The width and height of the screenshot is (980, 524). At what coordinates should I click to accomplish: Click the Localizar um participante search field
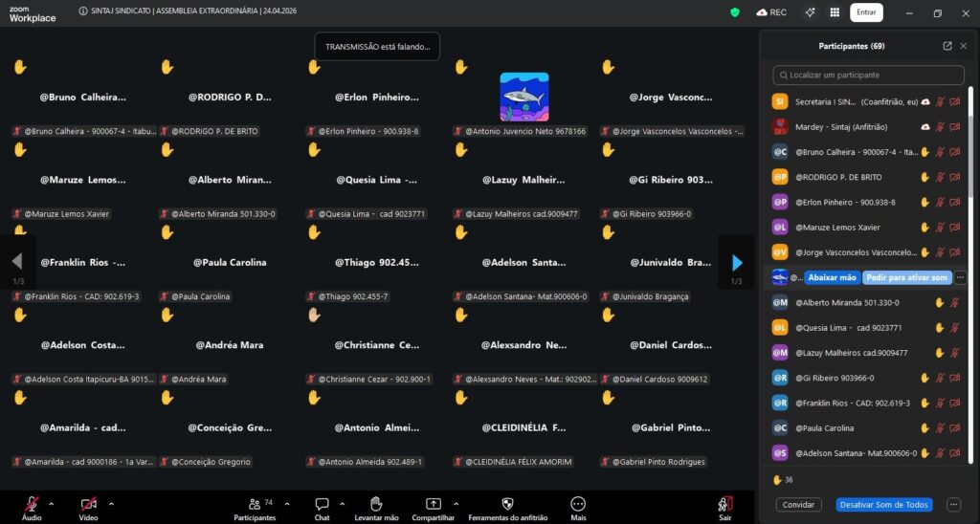[868, 75]
